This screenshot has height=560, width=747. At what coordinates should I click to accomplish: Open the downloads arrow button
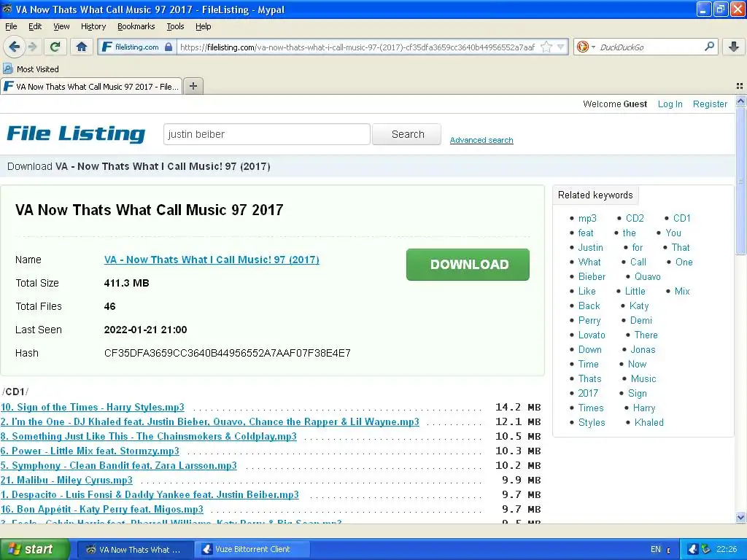pos(734,47)
